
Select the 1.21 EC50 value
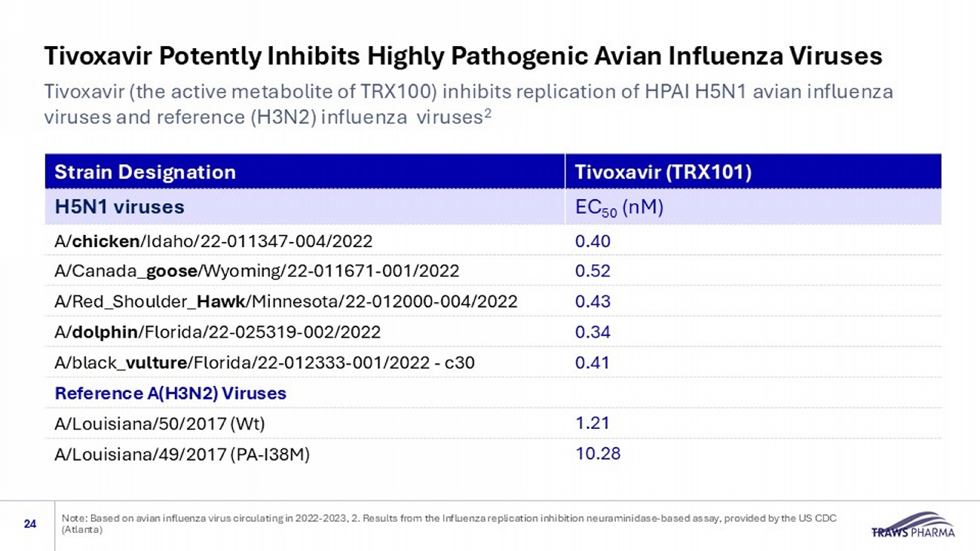(592, 423)
